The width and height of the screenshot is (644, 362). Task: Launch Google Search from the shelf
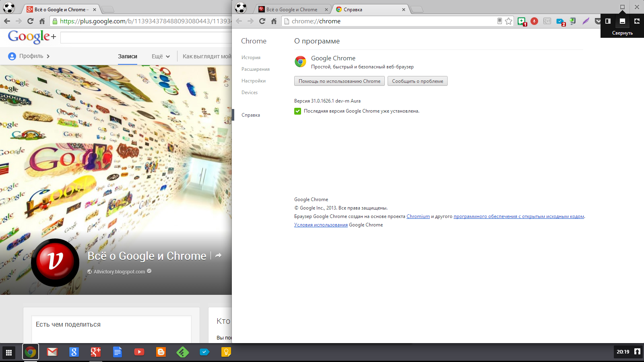point(74,352)
